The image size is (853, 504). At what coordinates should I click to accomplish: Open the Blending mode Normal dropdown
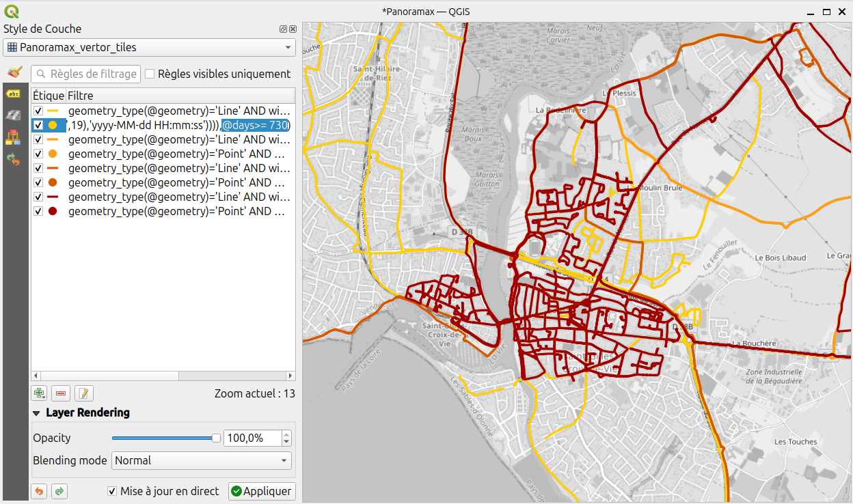pyautogui.click(x=202, y=460)
